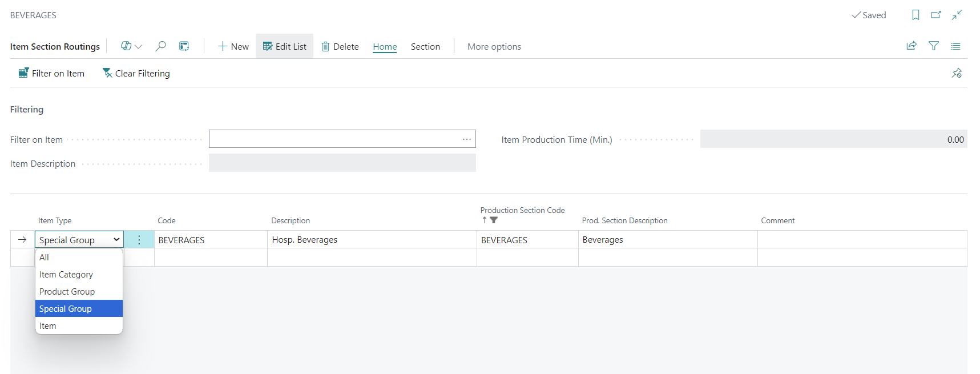Switch to the Home tab
Screen dimensions: 980x374
point(385,47)
